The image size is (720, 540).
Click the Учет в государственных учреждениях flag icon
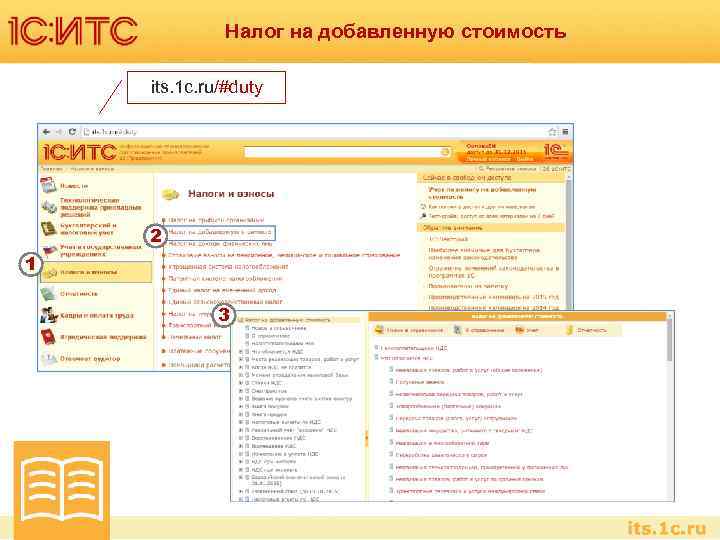pos(49,250)
